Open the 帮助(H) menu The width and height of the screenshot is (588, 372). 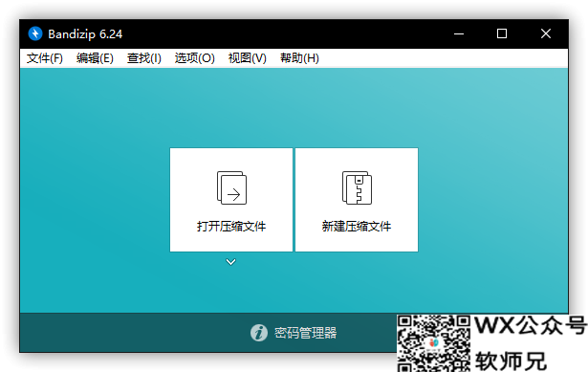point(299,58)
